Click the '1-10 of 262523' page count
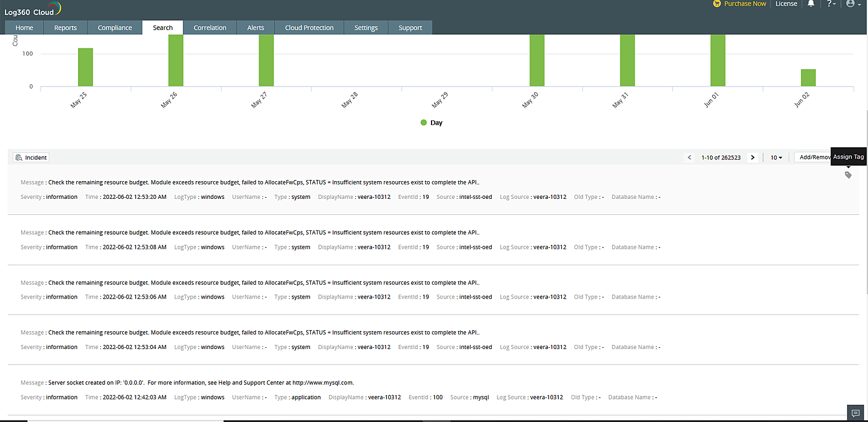 point(721,157)
